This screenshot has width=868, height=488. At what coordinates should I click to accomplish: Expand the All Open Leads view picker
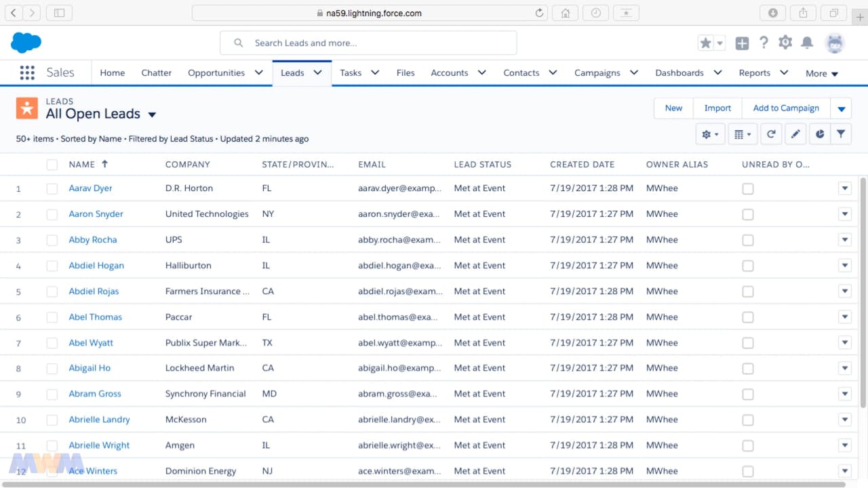152,115
